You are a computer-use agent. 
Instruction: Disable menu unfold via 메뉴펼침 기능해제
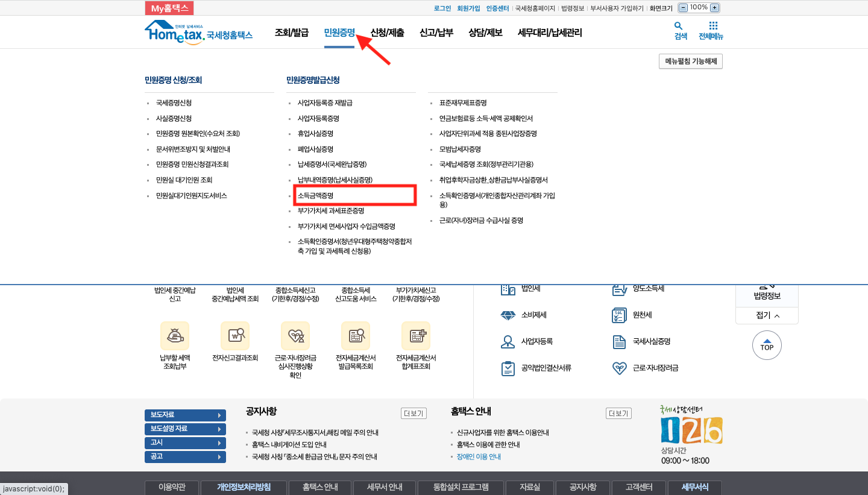(690, 61)
